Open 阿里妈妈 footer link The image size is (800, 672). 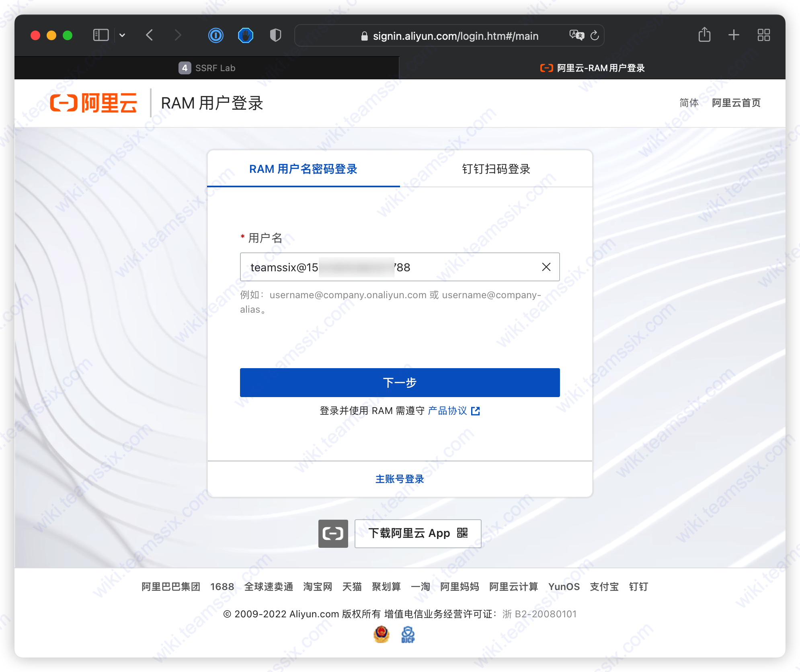coord(459,587)
